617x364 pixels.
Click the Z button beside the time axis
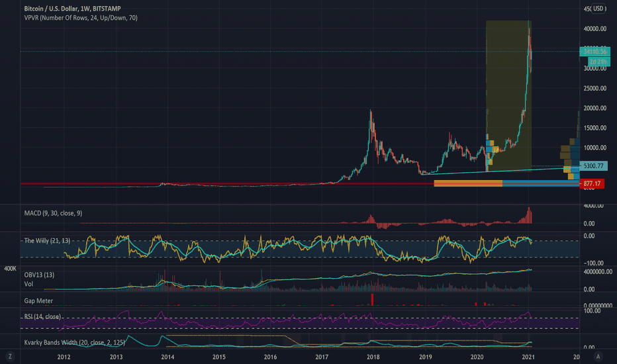[10, 357]
